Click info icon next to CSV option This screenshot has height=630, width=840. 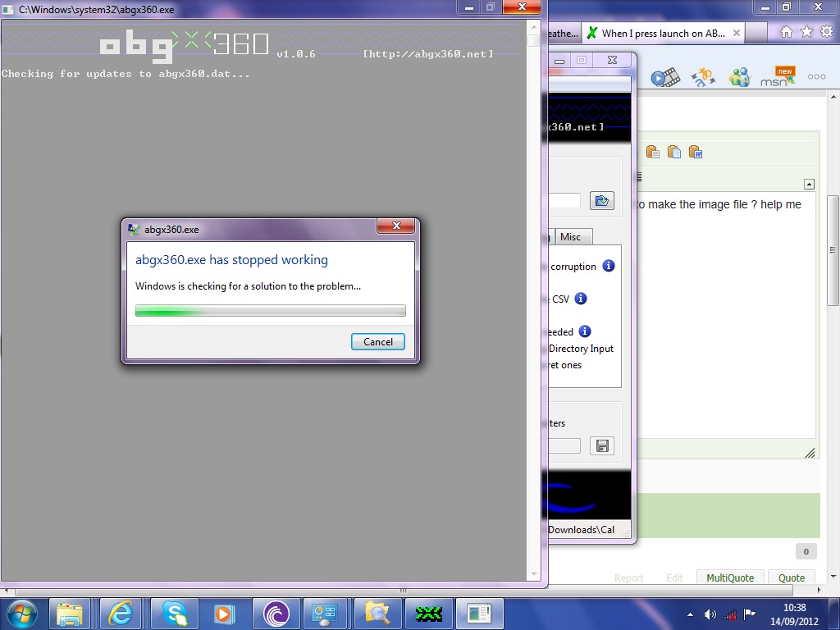click(581, 299)
